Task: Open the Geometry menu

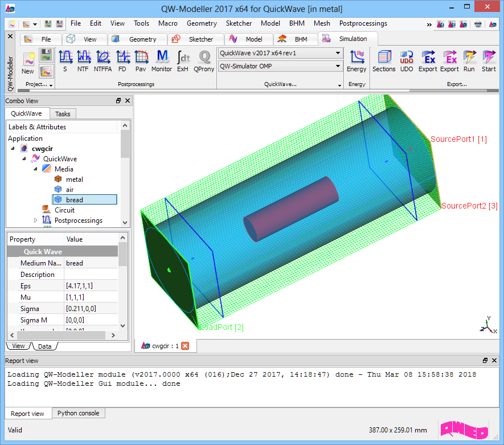Action: (202, 23)
